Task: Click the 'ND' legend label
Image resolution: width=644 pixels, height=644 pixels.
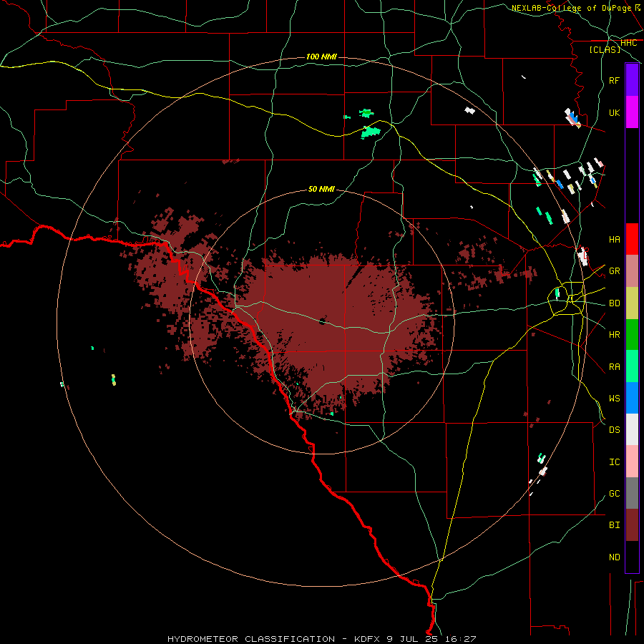Action: pos(615,557)
